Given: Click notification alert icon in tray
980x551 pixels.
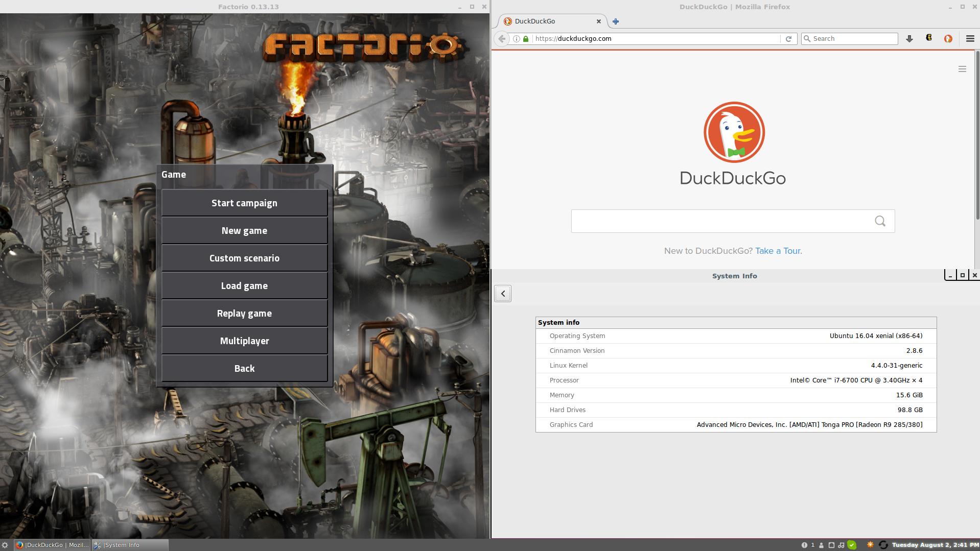Looking at the screenshot, I should point(804,545).
